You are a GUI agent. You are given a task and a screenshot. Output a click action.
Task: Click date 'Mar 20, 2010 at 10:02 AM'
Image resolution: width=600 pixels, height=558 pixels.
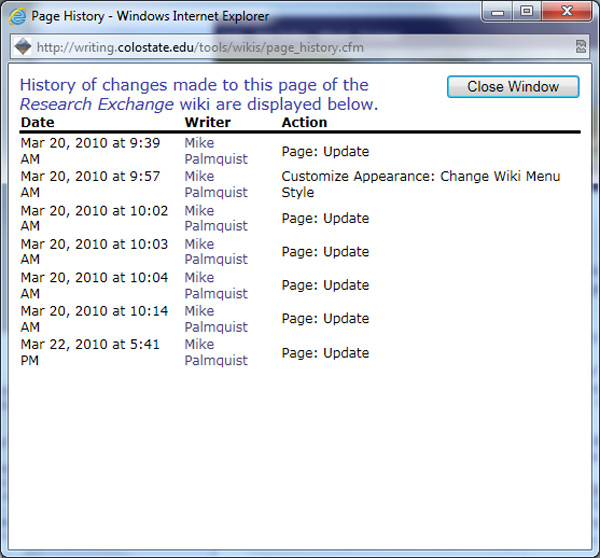point(94,218)
